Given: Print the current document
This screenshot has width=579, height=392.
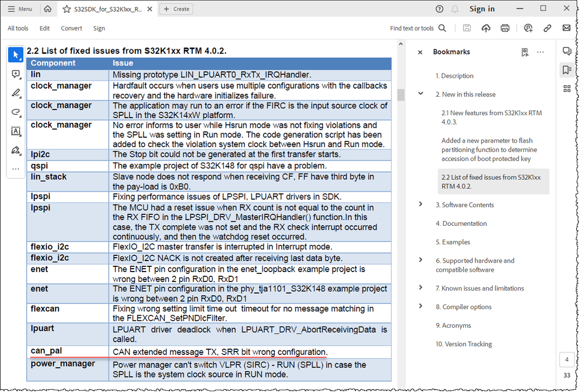Looking at the screenshot, I should click(505, 27).
